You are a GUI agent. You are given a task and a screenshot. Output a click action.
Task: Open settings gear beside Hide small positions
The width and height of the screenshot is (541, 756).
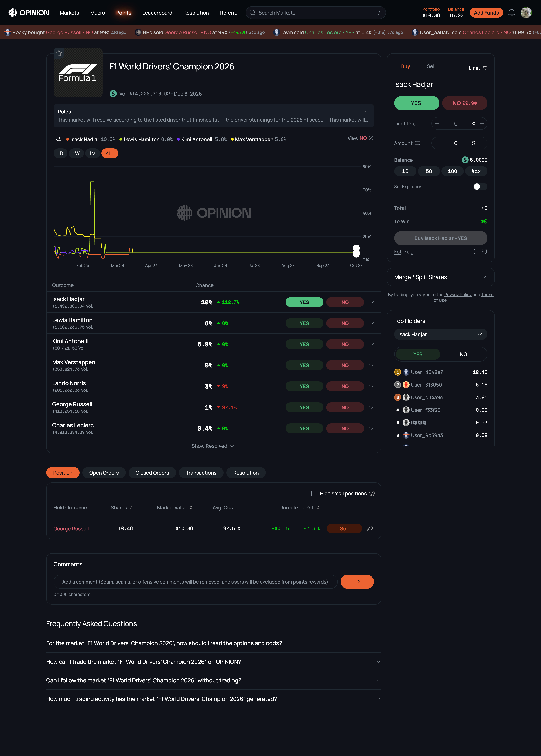tap(372, 493)
